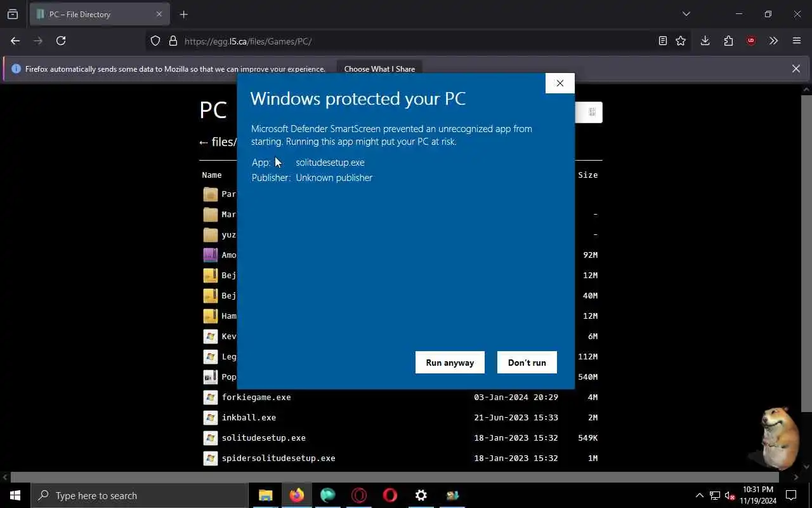Open Settings gear in taskbar
The image size is (812, 508).
pyautogui.click(x=421, y=495)
